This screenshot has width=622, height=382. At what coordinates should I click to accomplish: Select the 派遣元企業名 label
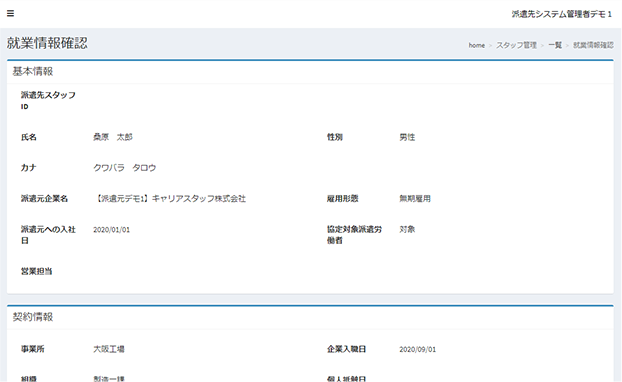(44, 198)
